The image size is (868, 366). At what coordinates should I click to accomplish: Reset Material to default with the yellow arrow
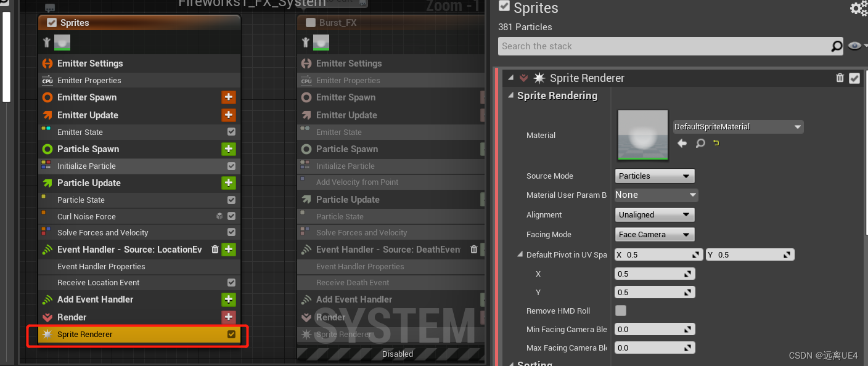click(x=716, y=143)
